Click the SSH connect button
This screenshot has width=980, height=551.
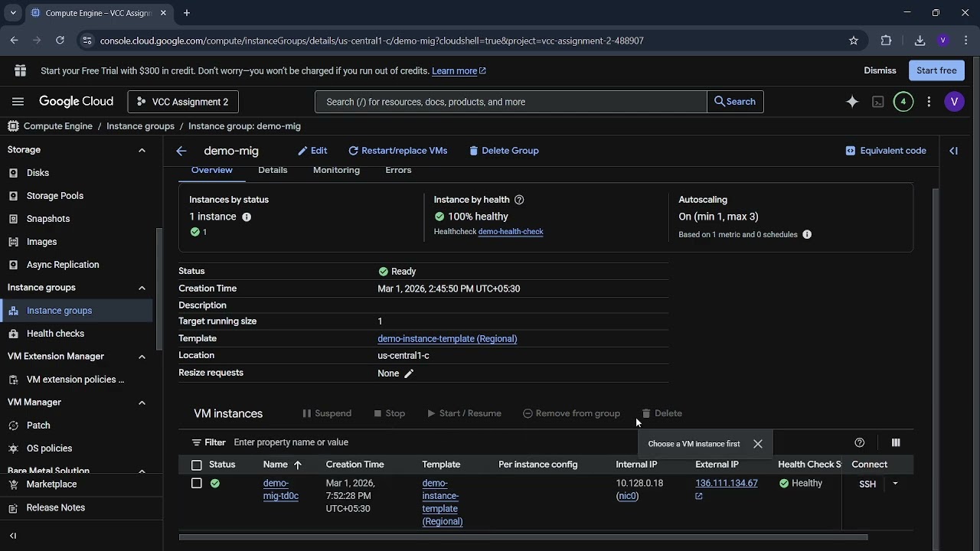(867, 484)
